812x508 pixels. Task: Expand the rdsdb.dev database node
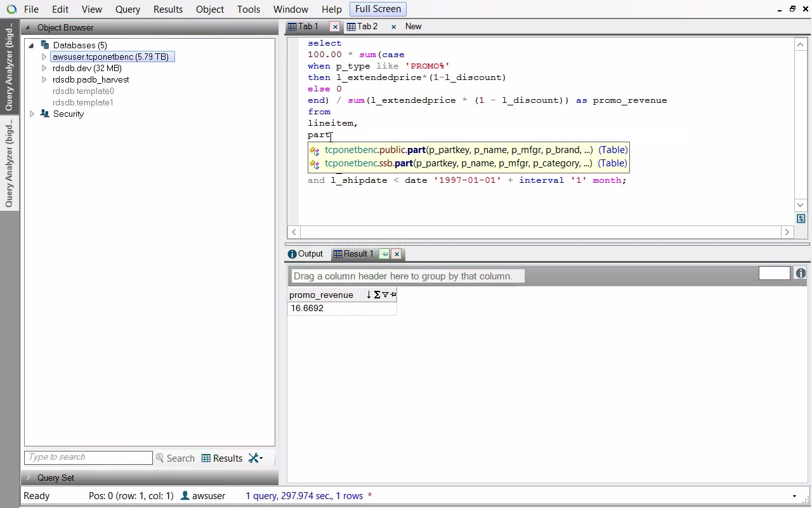pos(44,68)
